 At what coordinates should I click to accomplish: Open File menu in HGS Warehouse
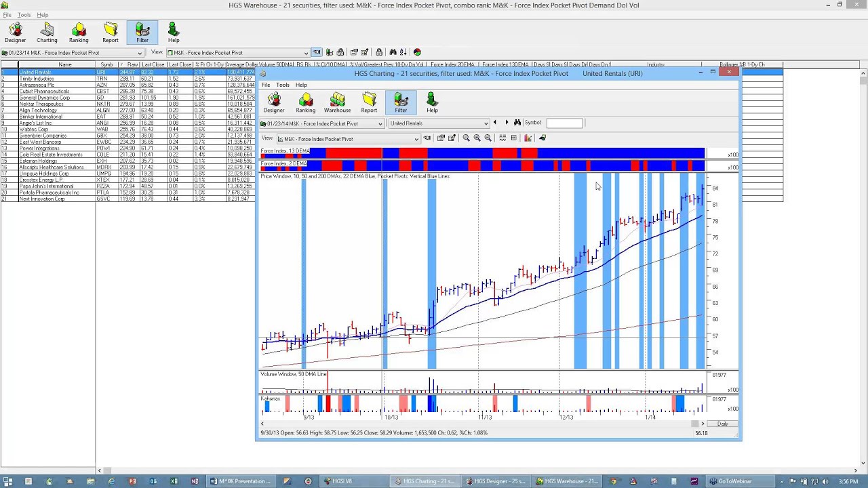point(7,15)
